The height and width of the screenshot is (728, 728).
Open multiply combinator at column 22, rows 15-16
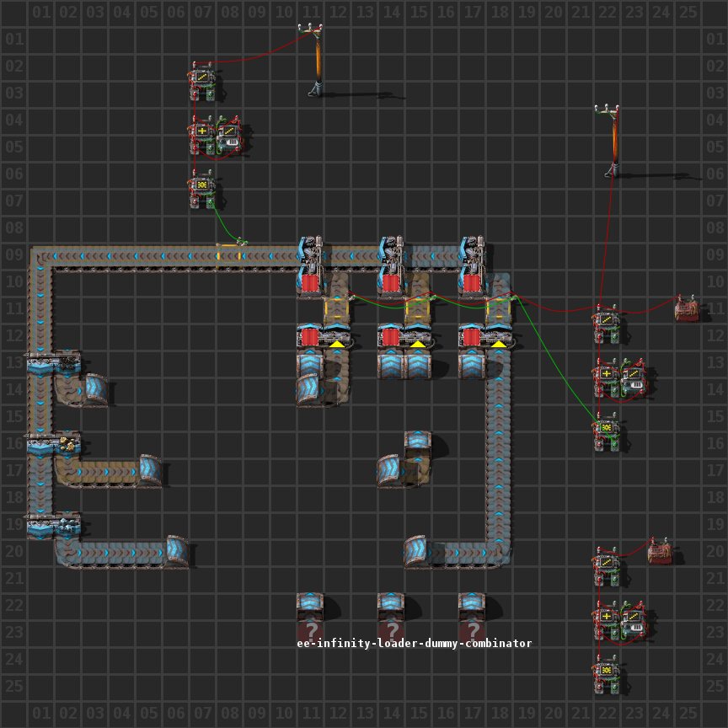607,431
